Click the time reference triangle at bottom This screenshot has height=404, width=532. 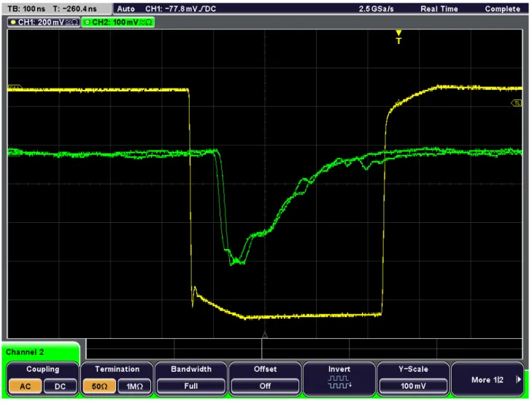[265, 335]
